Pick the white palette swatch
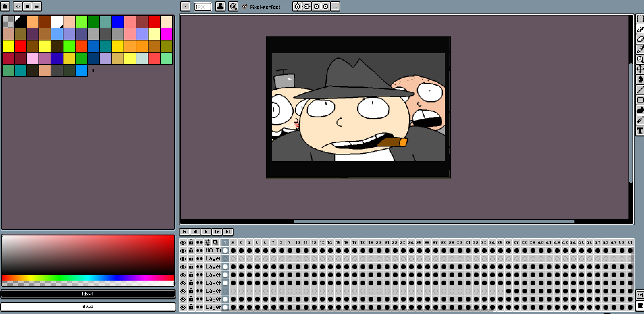Image resolution: width=644 pixels, height=314 pixels. click(x=57, y=22)
